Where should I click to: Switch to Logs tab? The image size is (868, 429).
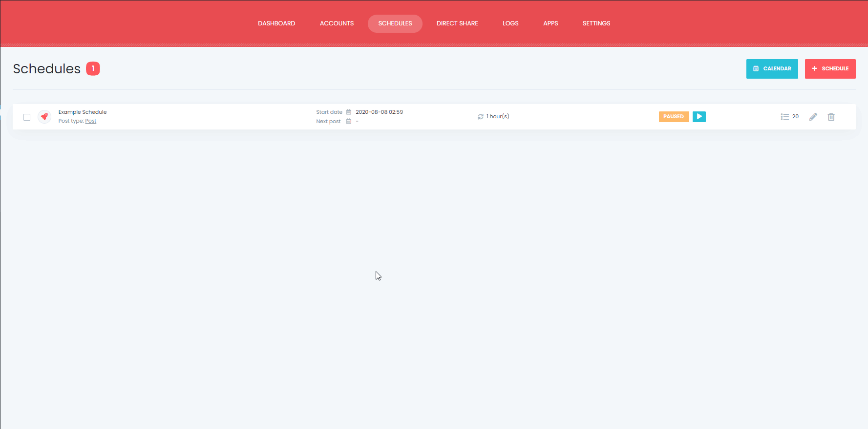510,23
